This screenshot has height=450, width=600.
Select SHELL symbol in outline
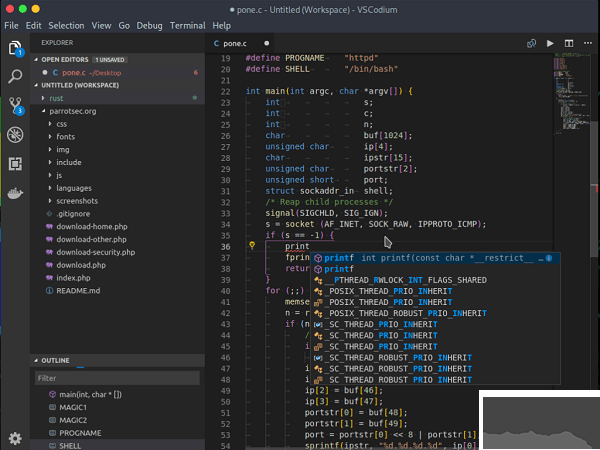point(70,446)
